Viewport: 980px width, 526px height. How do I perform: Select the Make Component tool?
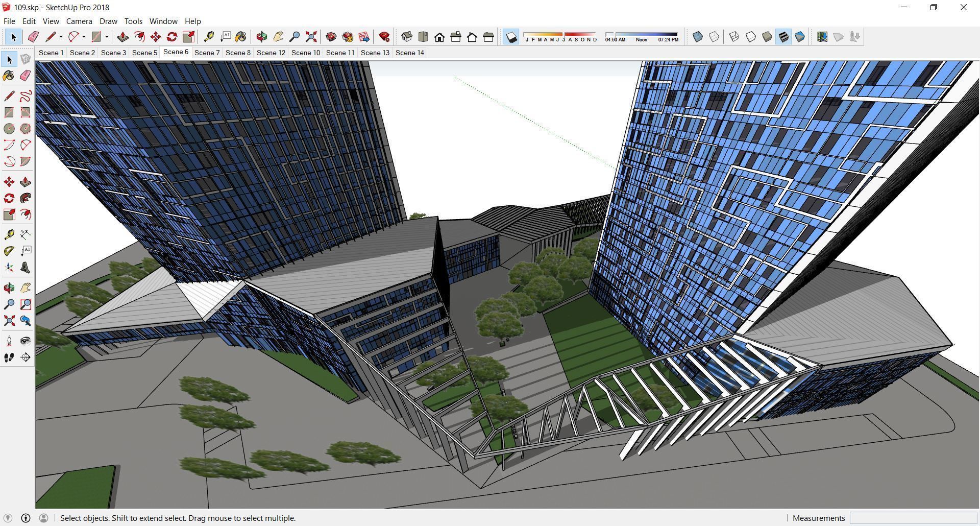pos(26,59)
